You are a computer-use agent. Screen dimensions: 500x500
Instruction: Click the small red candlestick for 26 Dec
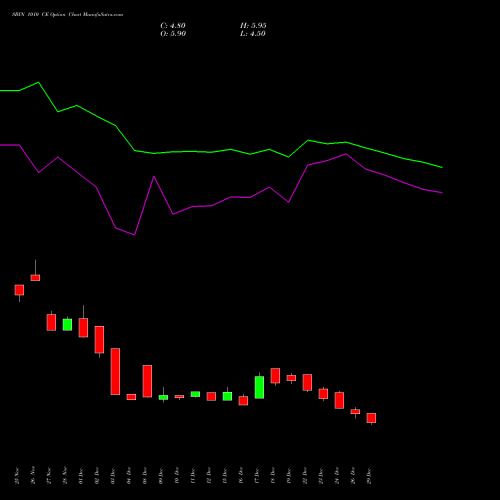click(x=355, y=412)
